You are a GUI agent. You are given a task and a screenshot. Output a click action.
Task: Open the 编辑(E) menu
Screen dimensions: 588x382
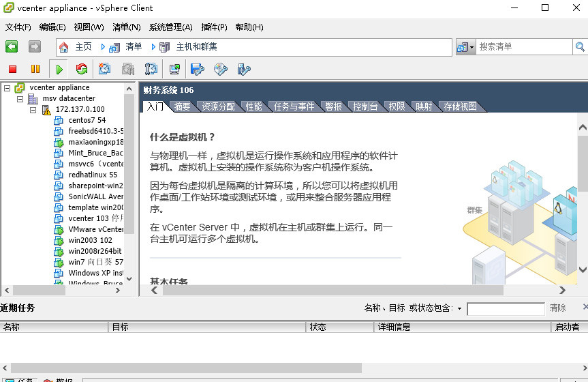click(52, 27)
